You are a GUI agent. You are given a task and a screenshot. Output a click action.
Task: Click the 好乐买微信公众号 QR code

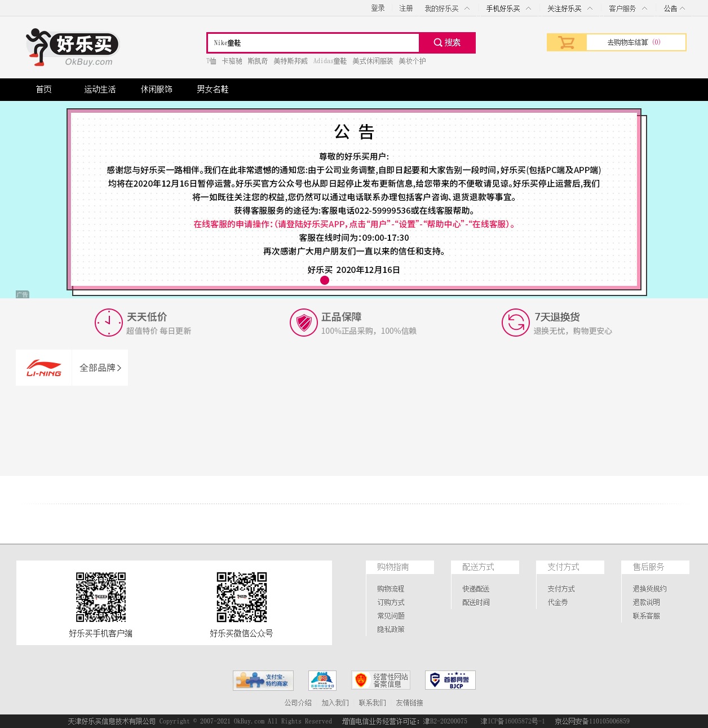[x=242, y=597]
